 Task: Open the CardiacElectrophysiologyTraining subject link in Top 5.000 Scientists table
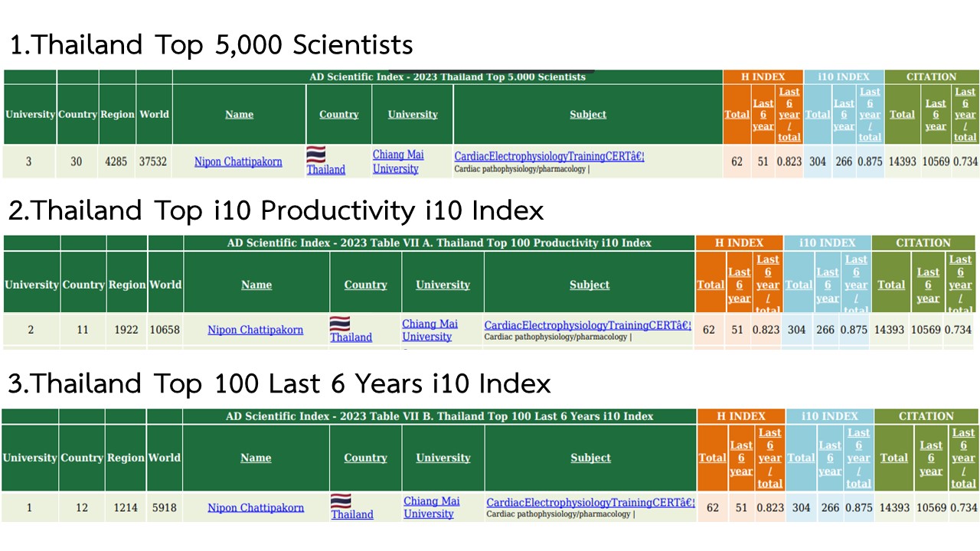click(549, 156)
